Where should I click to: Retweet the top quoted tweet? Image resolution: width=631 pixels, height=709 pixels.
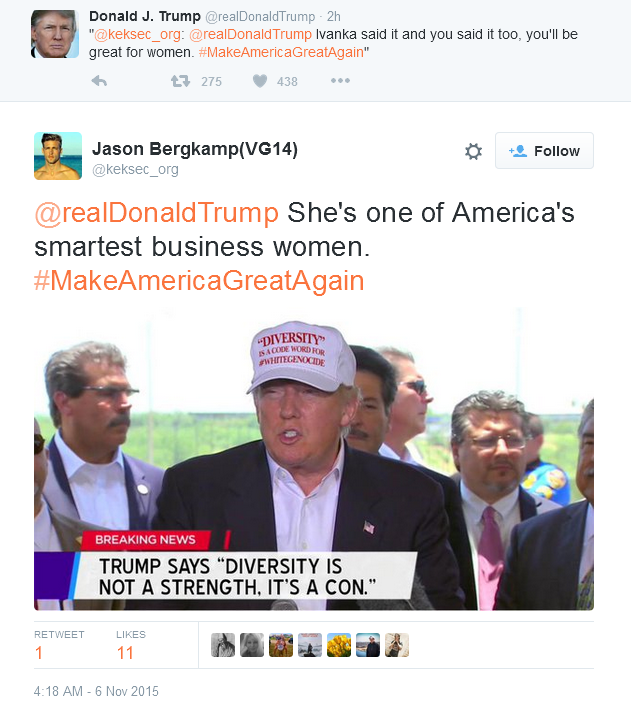[180, 81]
